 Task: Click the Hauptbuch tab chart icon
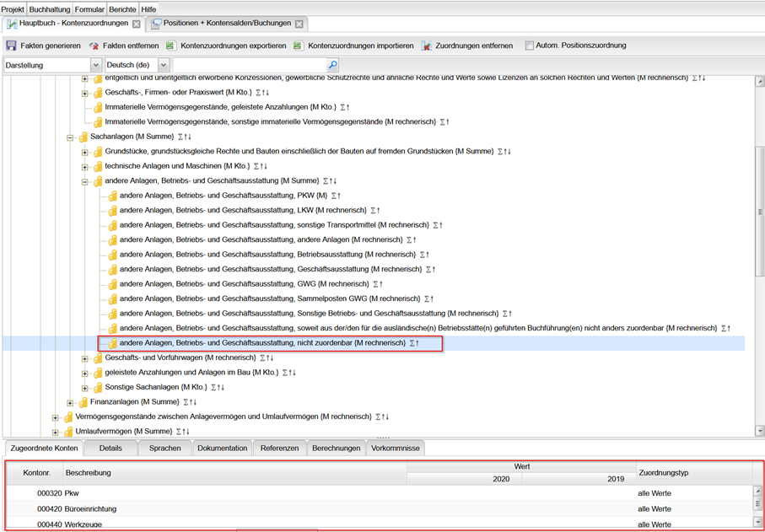click(x=12, y=24)
